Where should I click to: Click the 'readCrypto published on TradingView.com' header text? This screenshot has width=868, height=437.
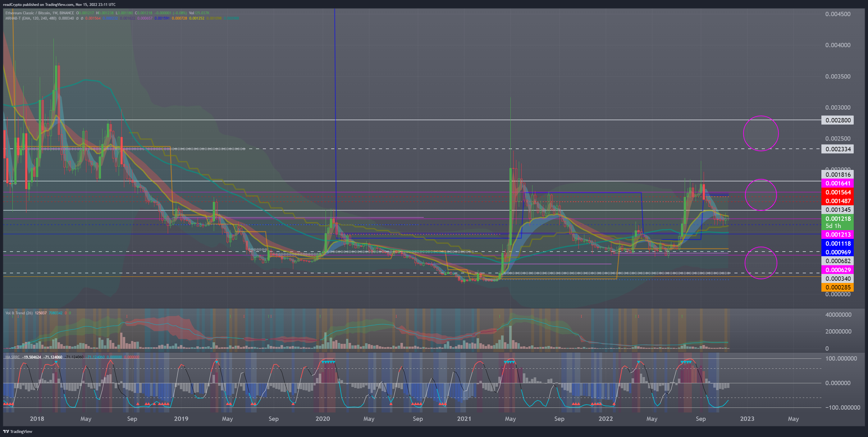[38, 4]
